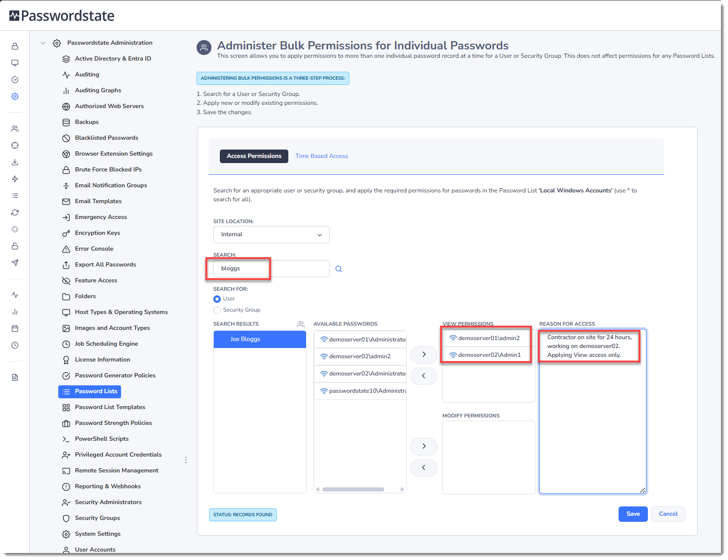728x560 pixels.
Task: Open Browser Extension Settings tree item
Action: pyautogui.click(x=114, y=154)
